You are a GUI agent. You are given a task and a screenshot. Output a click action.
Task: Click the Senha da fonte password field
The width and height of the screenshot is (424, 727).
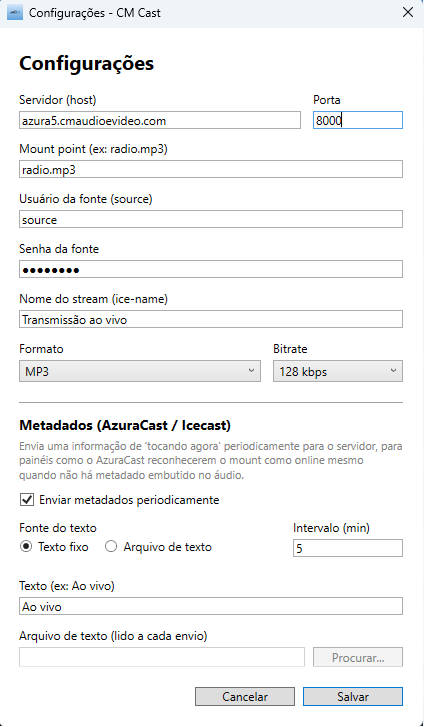(211, 269)
